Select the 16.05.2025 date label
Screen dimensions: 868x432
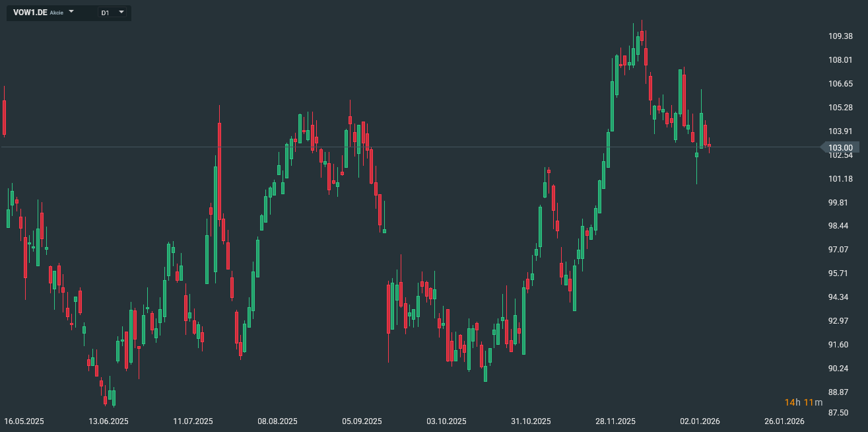pyautogui.click(x=24, y=421)
